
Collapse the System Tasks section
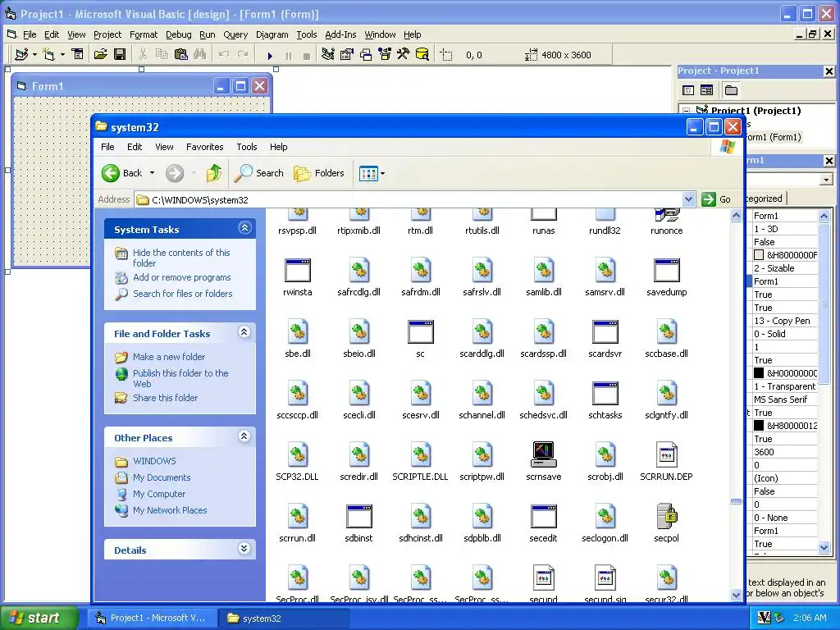click(x=244, y=228)
